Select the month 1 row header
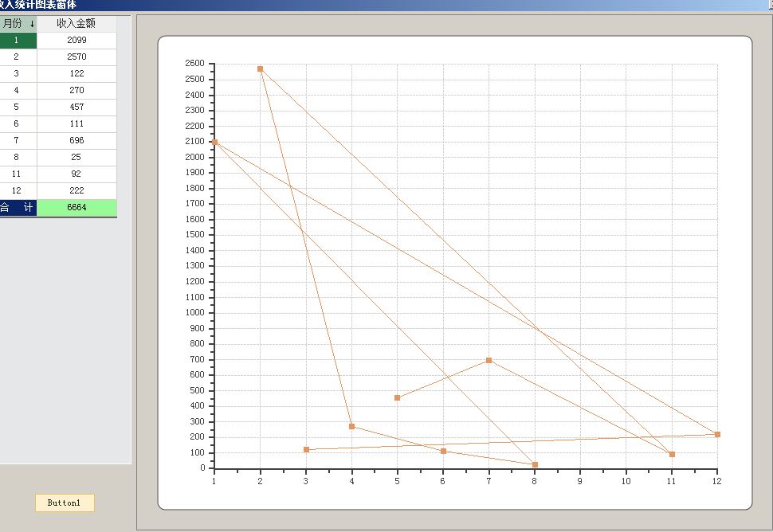This screenshot has width=773, height=532. 18,41
